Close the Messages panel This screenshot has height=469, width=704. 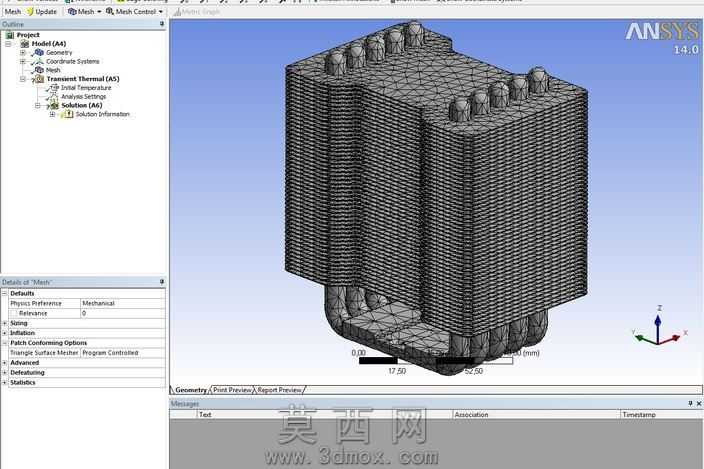click(699, 403)
